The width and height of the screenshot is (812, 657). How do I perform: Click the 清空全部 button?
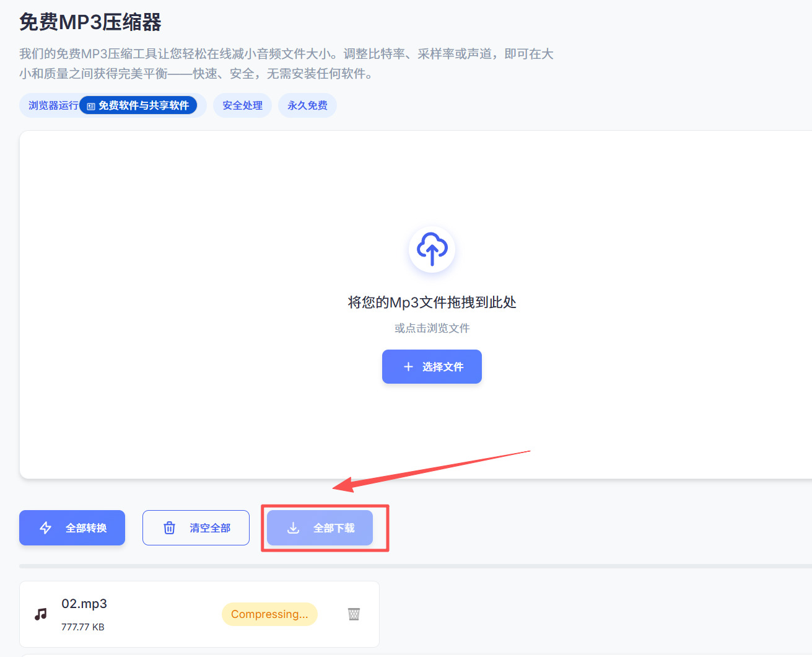(x=196, y=528)
